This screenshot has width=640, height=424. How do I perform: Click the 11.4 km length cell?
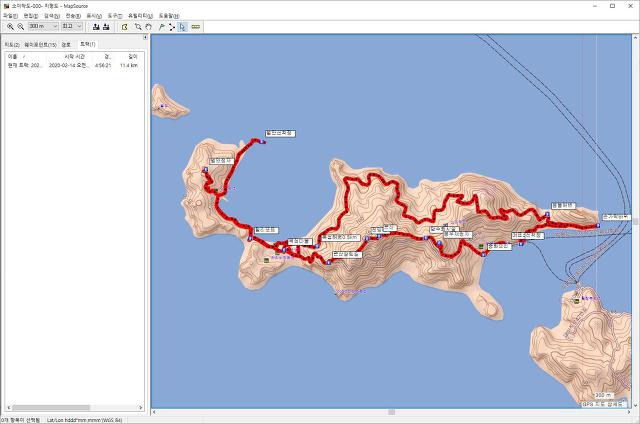point(129,65)
